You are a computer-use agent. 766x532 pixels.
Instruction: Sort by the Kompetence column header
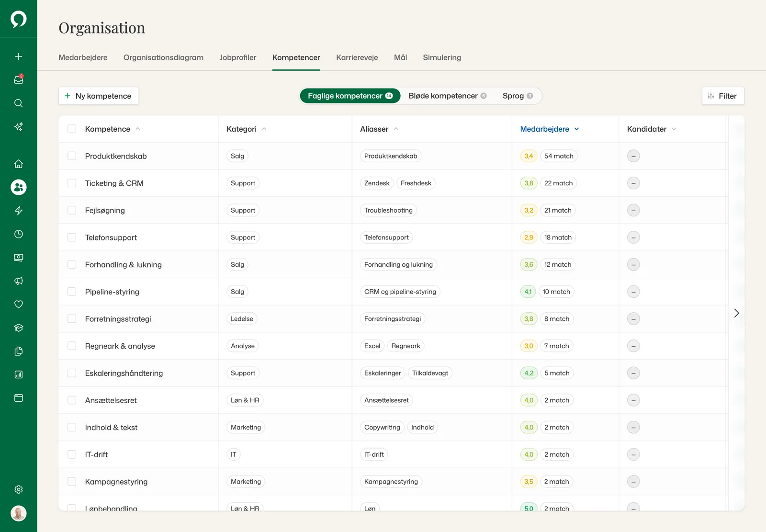pyautogui.click(x=113, y=129)
